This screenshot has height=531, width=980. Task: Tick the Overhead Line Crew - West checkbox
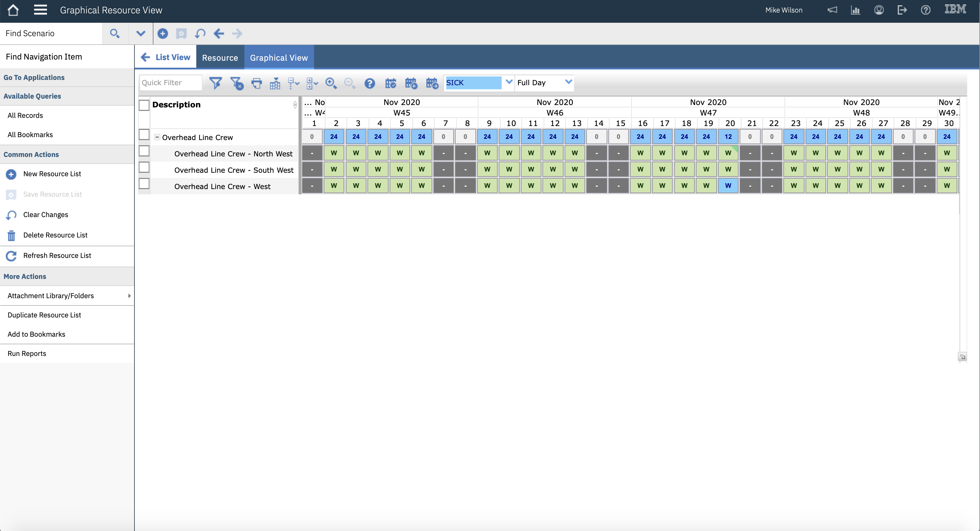[x=144, y=184]
